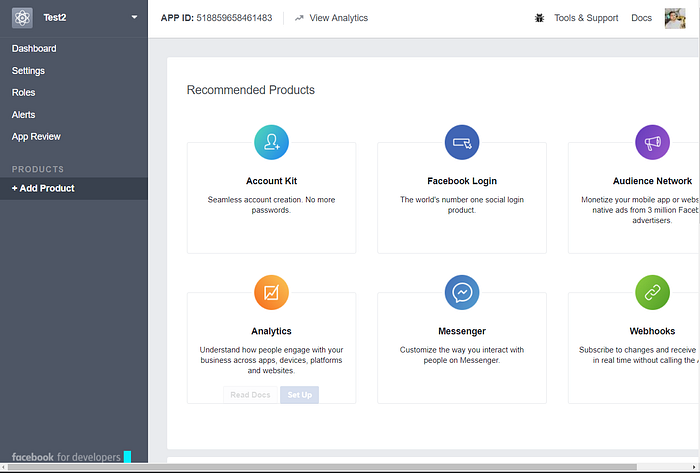The height and width of the screenshot is (473, 700).
Task: Click Account Kit description about seamless account creation
Action: 271,205
